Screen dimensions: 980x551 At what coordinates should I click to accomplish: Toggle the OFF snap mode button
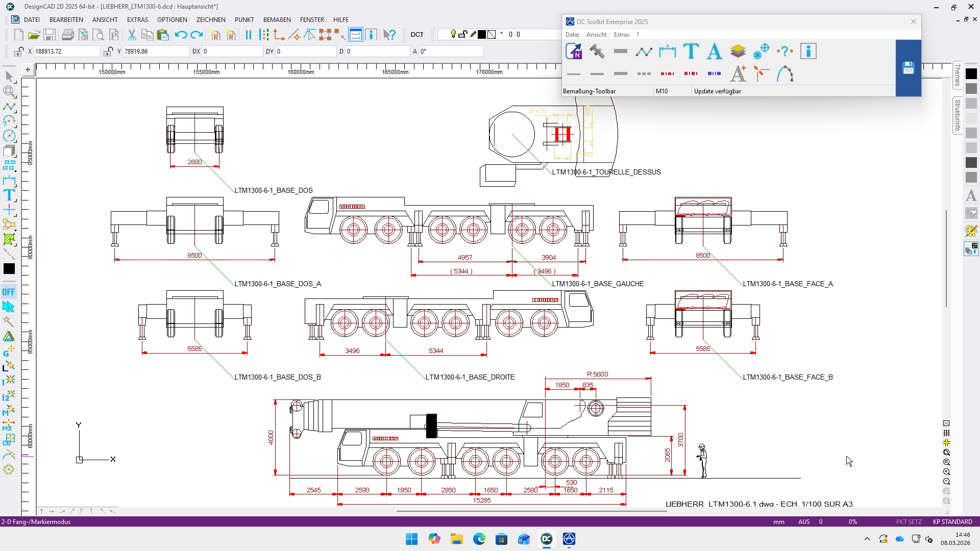[x=9, y=292]
